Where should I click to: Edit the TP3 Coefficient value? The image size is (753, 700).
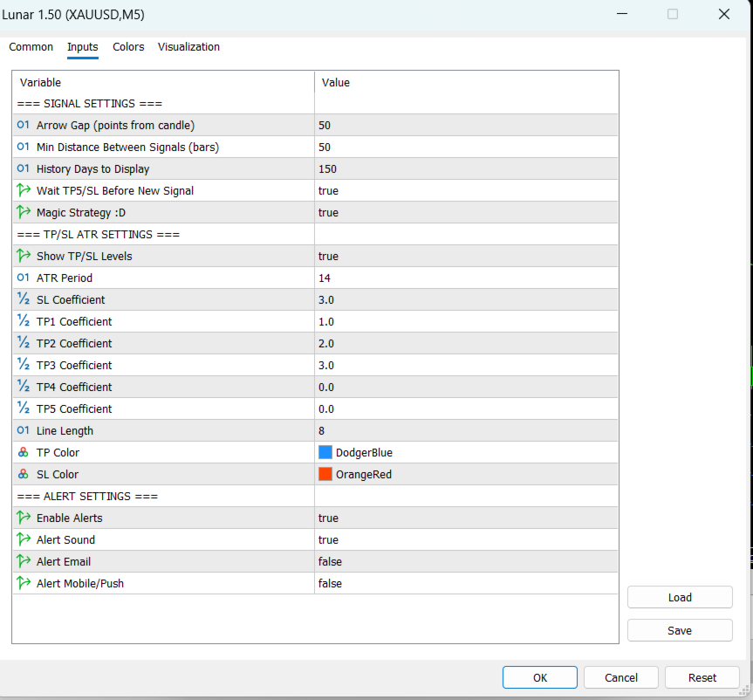click(x=466, y=365)
